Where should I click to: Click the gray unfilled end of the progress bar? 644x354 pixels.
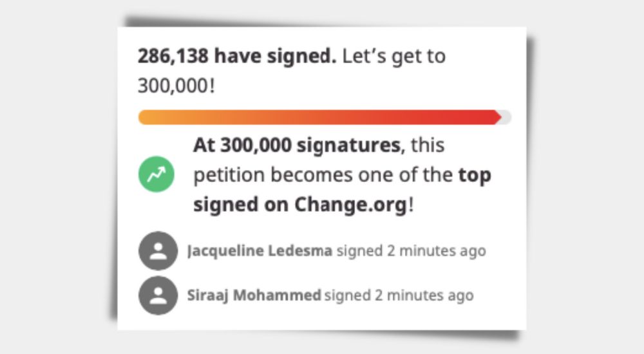pos(506,117)
